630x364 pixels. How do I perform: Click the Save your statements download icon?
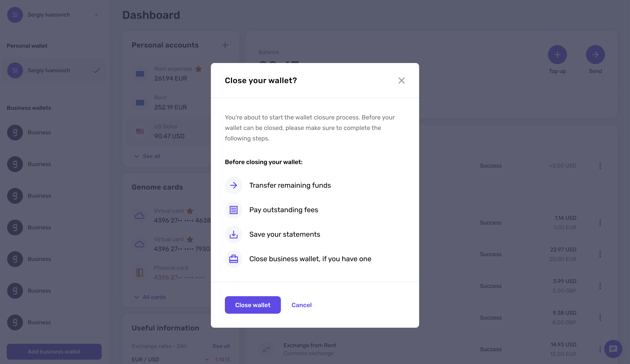point(233,234)
